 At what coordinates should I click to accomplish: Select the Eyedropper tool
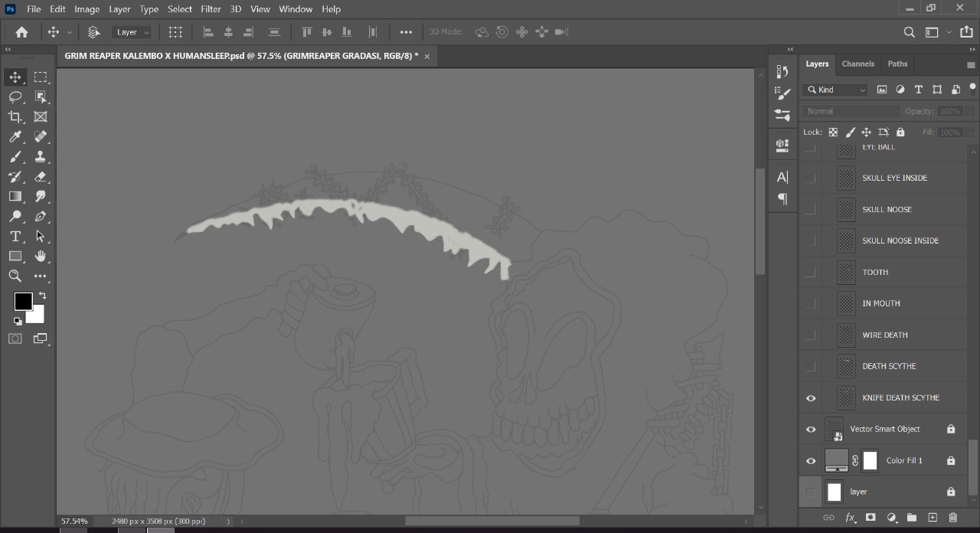point(15,137)
